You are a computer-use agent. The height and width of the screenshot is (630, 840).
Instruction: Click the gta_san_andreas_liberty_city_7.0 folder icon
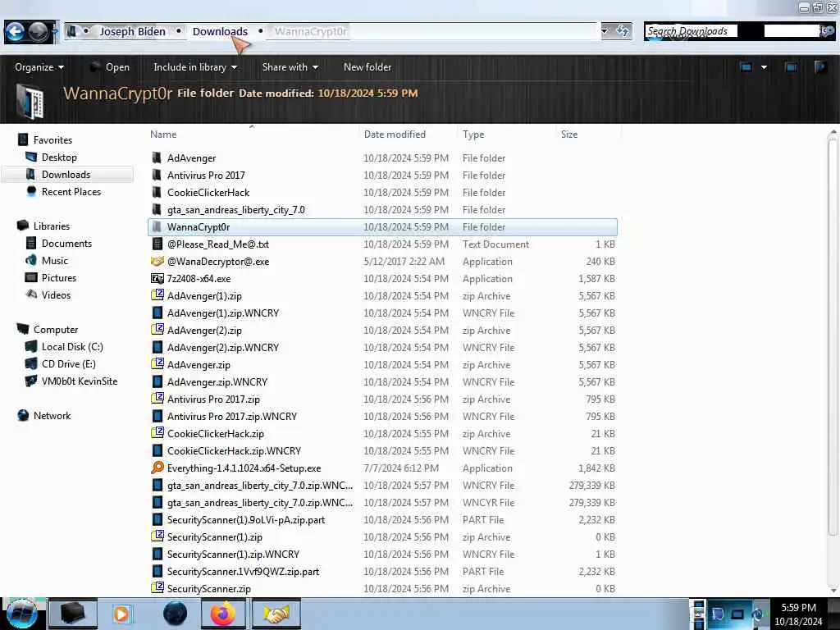157,209
